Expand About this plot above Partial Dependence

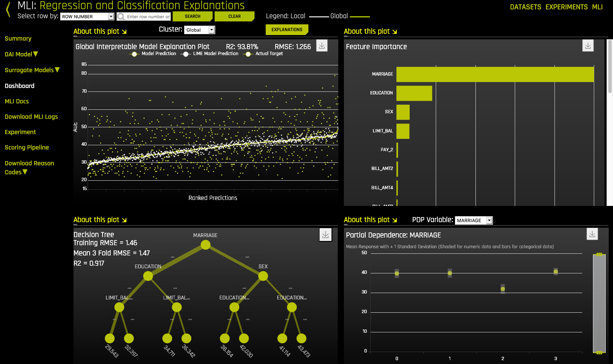tap(370, 220)
